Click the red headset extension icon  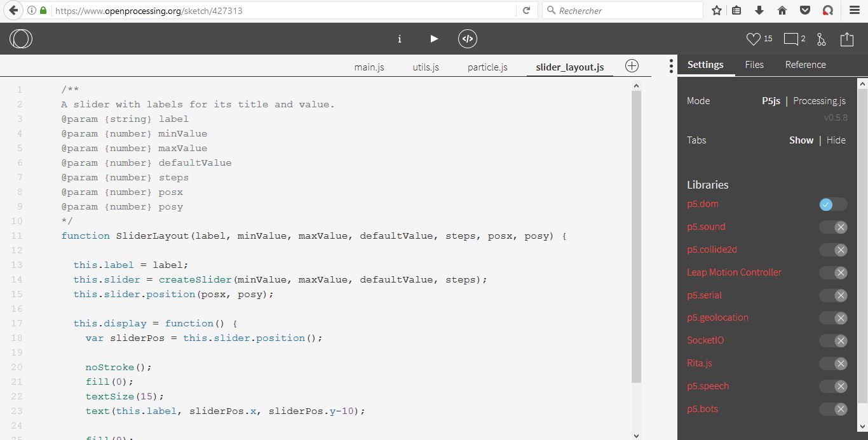coord(827,10)
